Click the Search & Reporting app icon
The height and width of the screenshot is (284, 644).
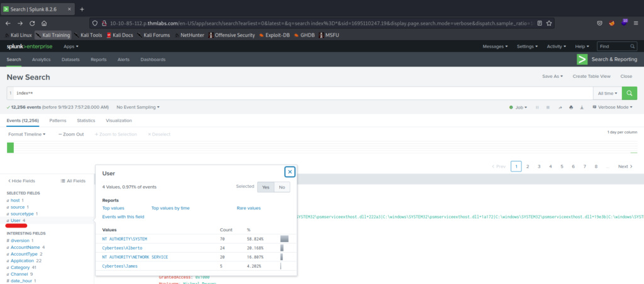tap(582, 60)
